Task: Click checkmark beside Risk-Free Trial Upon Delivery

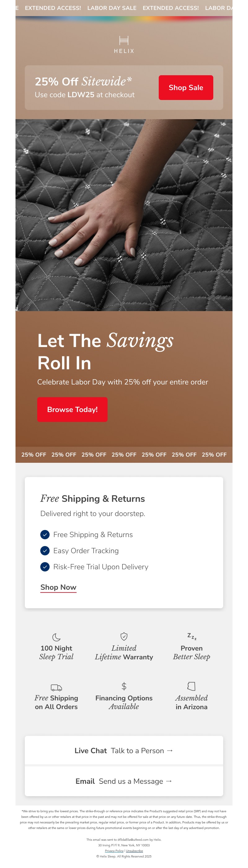Action: point(45,567)
